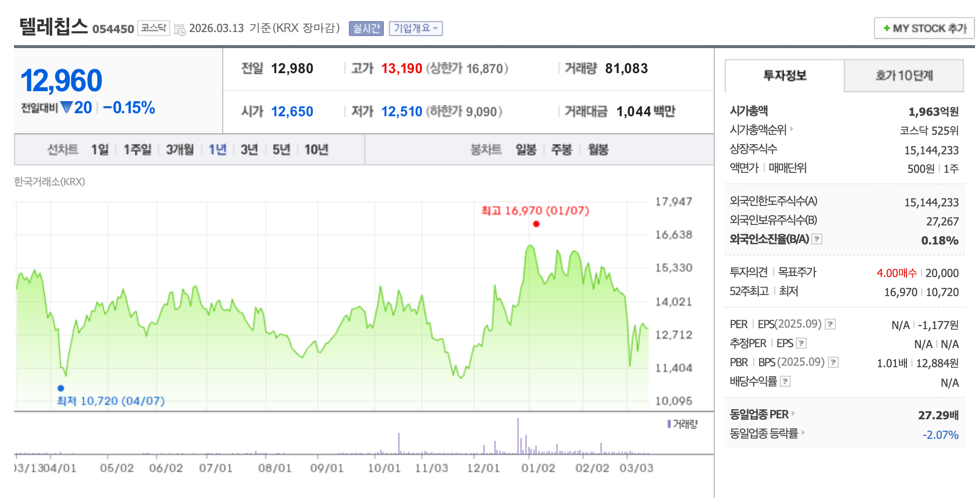
Task: Click the 외국인소진율 value 0.18%
Action: click(940, 240)
